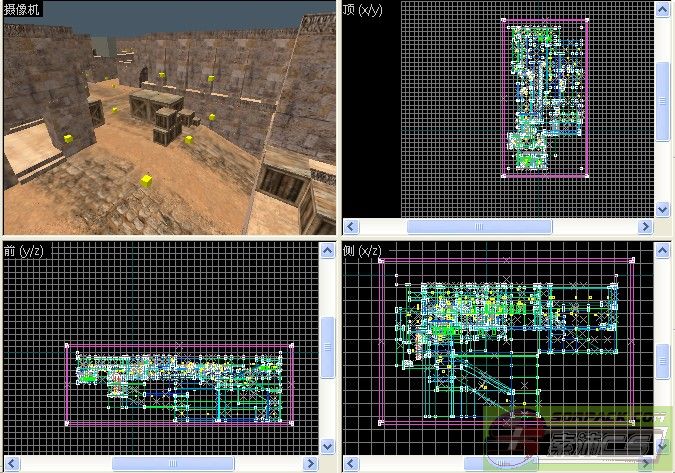This screenshot has width=675, height=473.
Task: Click the map wireframe in side (x/z) view
Action: point(507,341)
